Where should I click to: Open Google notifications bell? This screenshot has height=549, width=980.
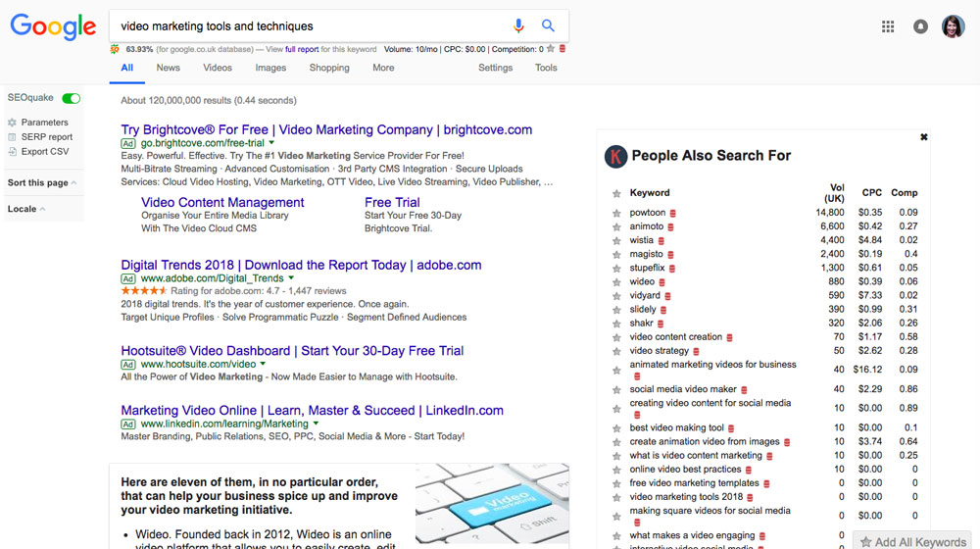click(x=920, y=26)
